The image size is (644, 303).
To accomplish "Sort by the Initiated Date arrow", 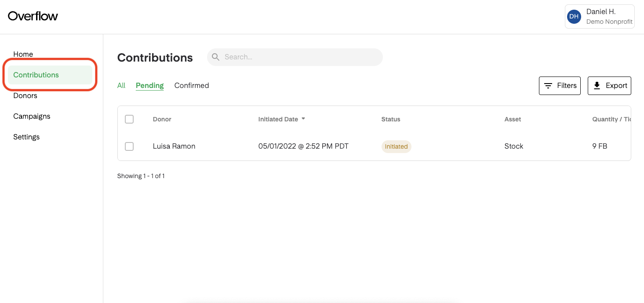I will click(x=303, y=119).
